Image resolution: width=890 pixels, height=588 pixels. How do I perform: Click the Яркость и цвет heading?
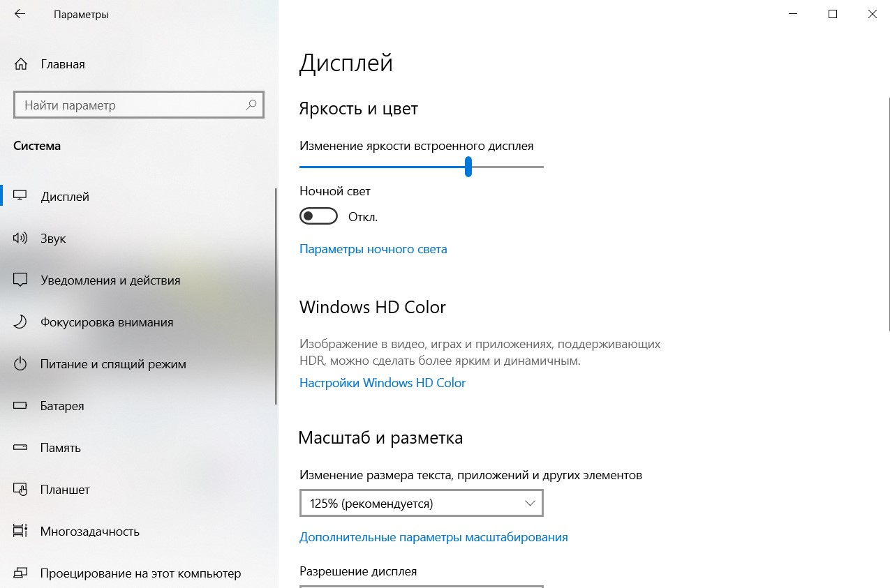(x=358, y=109)
